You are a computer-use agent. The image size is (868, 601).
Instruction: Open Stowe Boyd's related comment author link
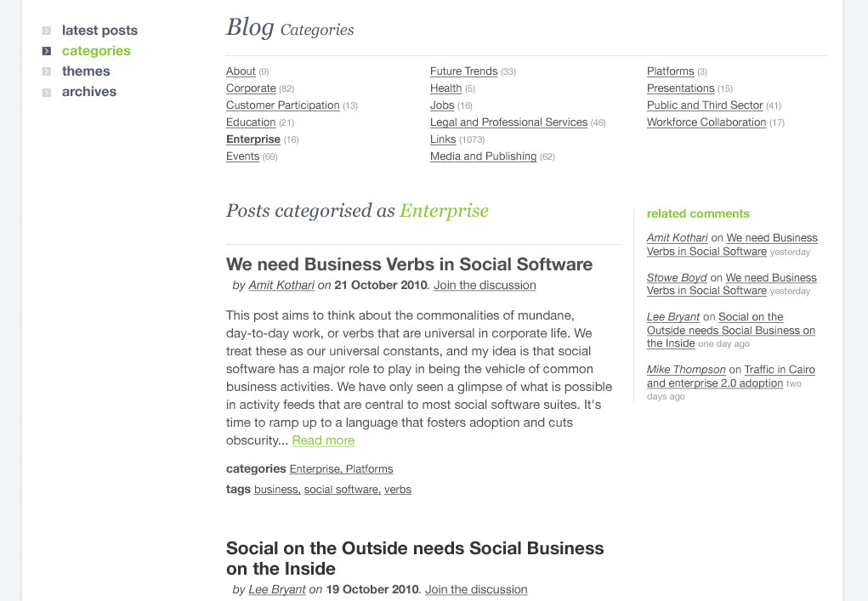[x=677, y=278]
